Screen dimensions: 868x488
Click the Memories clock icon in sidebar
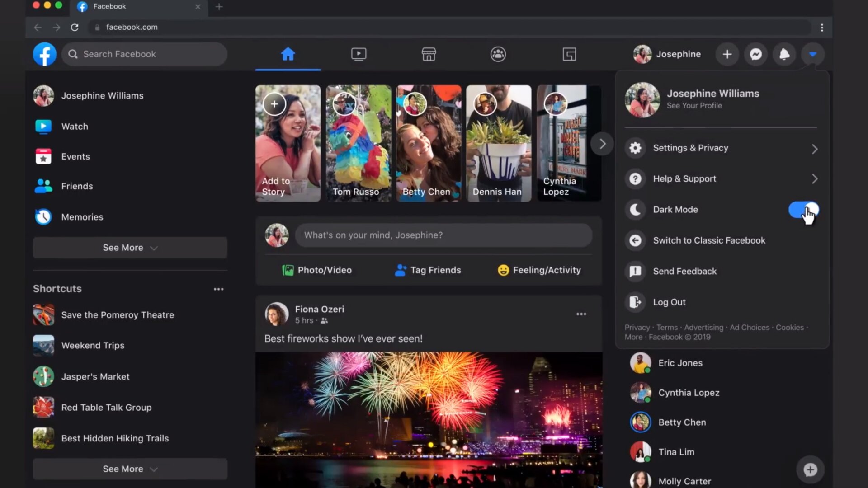(43, 217)
